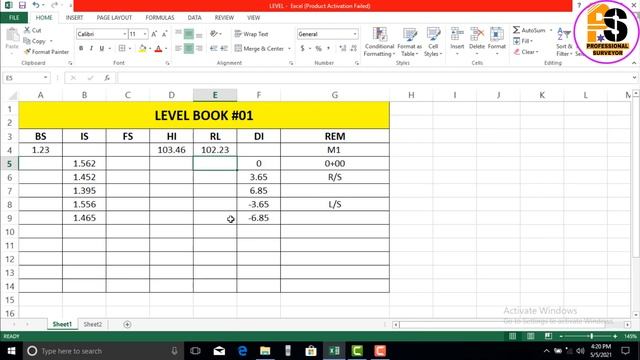Switch to the INSERT ribbon tab
The image size is (640, 360).
click(74, 18)
